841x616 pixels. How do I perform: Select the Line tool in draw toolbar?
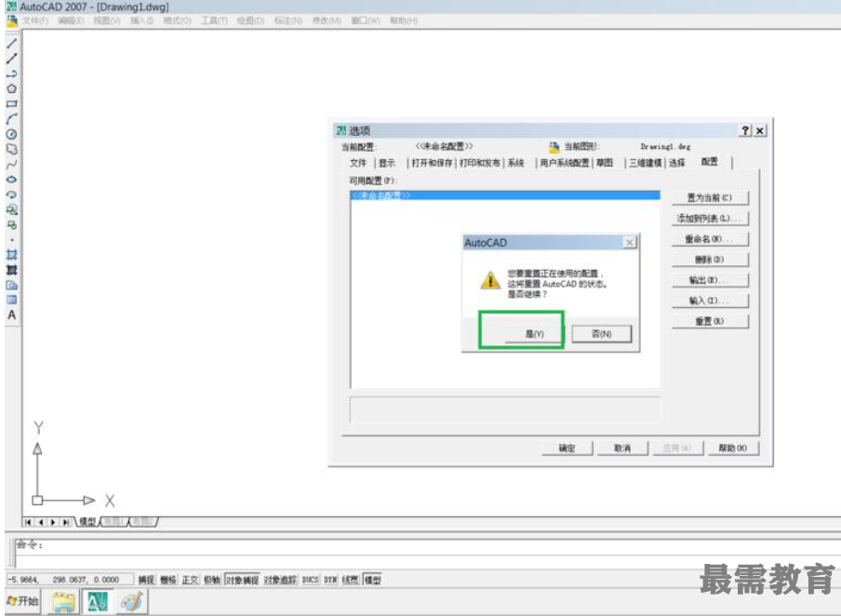tap(12, 44)
